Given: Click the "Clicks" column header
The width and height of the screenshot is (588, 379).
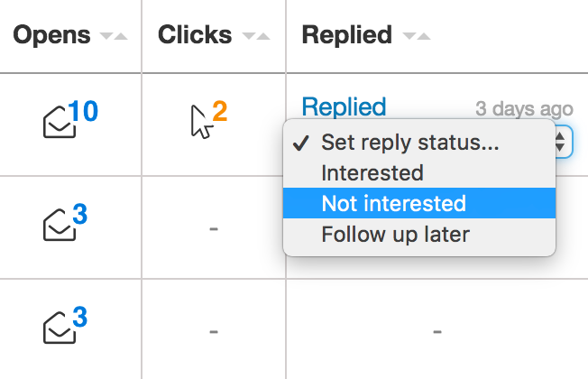Looking at the screenshot, I should tap(195, 35).
